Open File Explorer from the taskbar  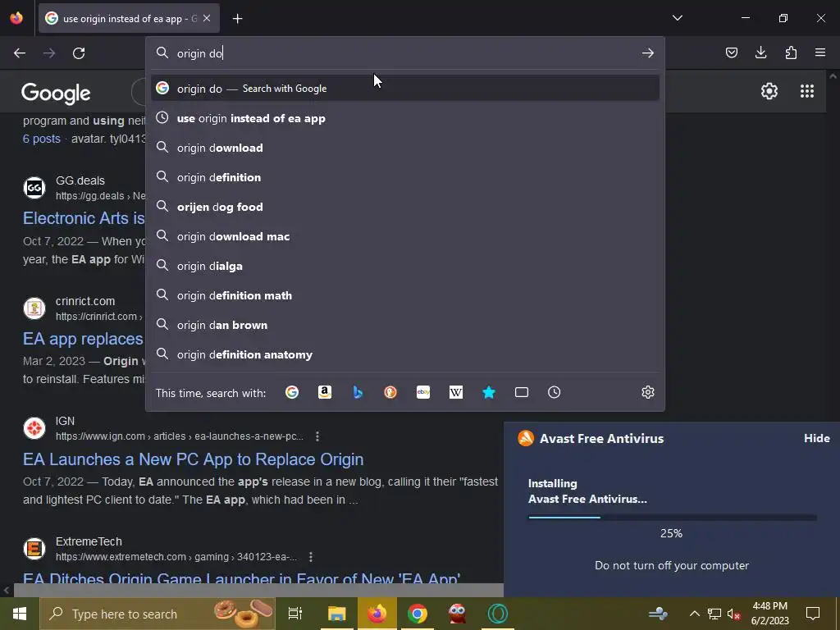337,614
